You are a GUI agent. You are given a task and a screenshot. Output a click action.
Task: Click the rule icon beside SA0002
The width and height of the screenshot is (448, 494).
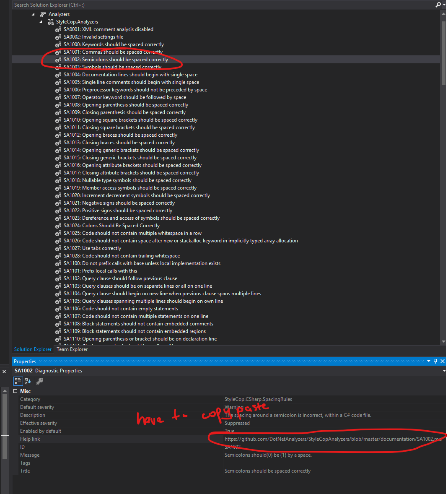[x=58, y=37]
